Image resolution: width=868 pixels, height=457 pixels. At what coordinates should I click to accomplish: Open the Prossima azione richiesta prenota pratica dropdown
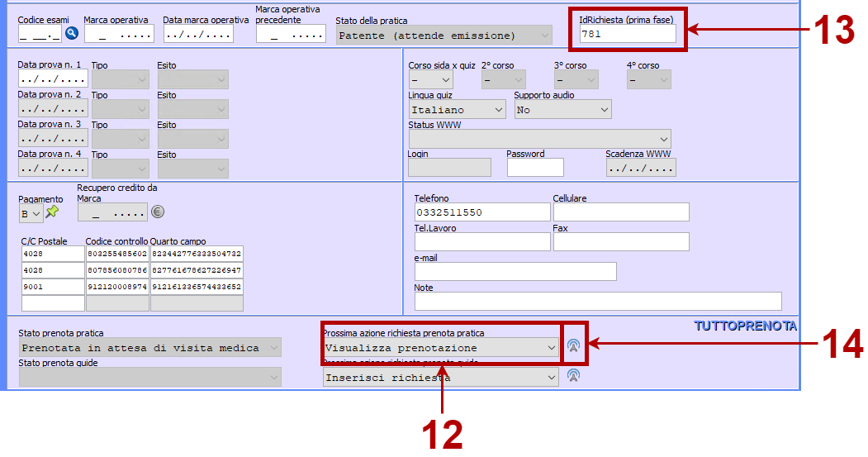click(x=441, y=348)
